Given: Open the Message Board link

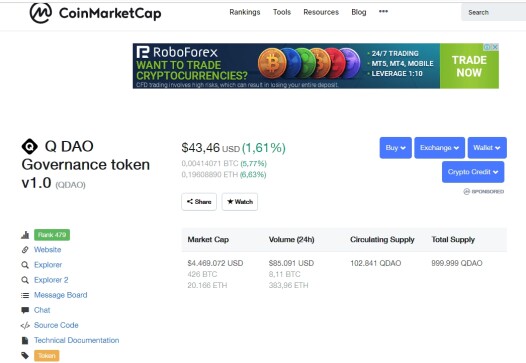Looking at the screenshot, I should pos(61,295).
